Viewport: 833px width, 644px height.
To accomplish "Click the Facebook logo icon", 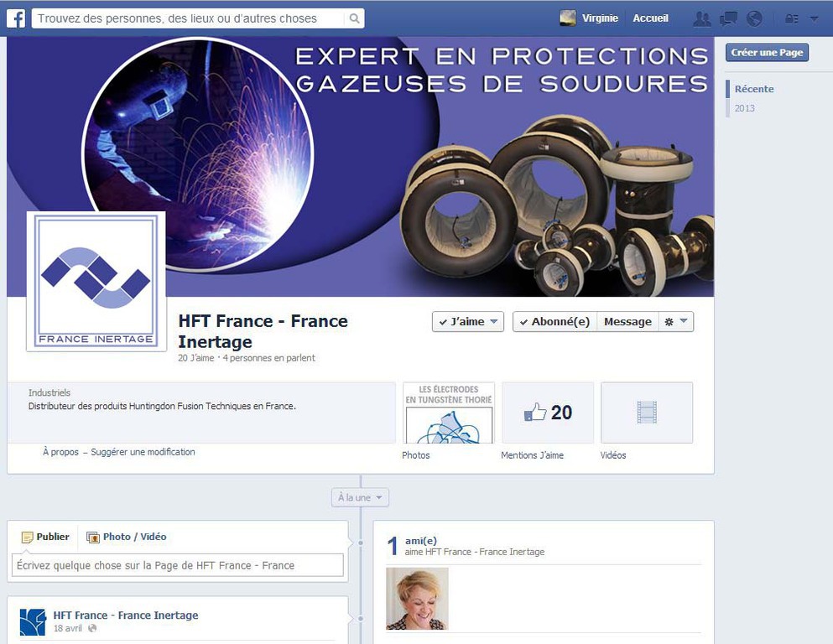I will (16, 18).
